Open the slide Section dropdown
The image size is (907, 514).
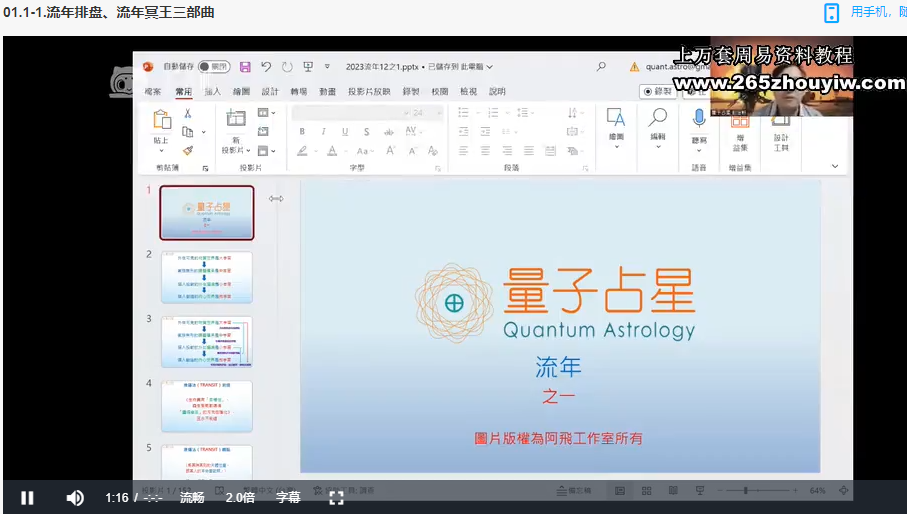pos(266,151)
